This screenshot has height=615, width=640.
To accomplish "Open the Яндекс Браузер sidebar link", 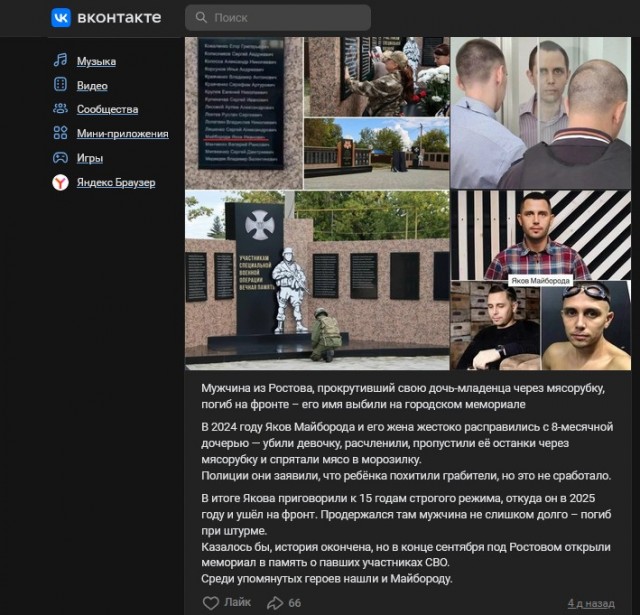I will [x=116, y=182].
